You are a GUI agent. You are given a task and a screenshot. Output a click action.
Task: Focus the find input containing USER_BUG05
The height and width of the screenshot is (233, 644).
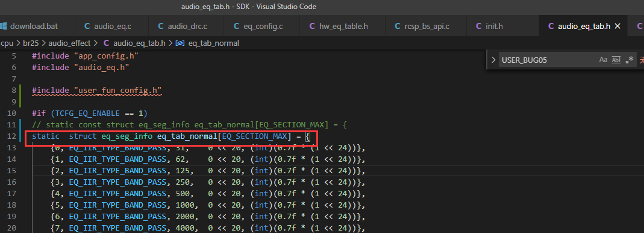point(548,60)
